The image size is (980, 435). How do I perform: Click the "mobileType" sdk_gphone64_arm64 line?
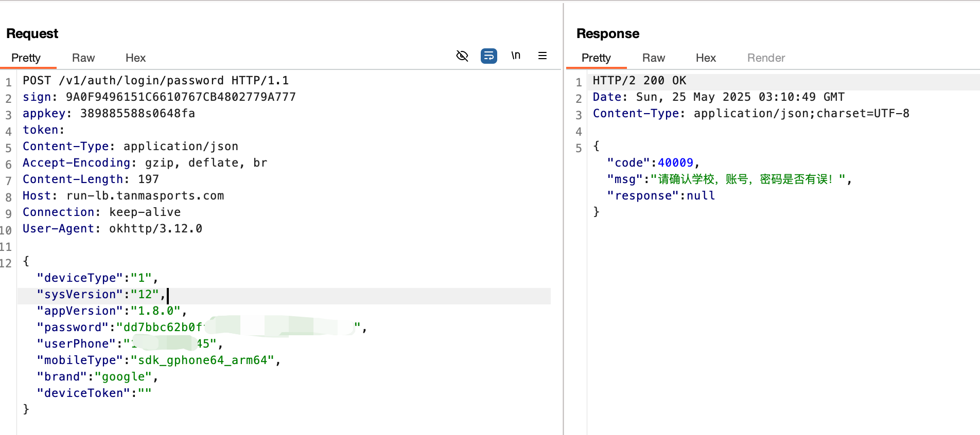(159, 360)
